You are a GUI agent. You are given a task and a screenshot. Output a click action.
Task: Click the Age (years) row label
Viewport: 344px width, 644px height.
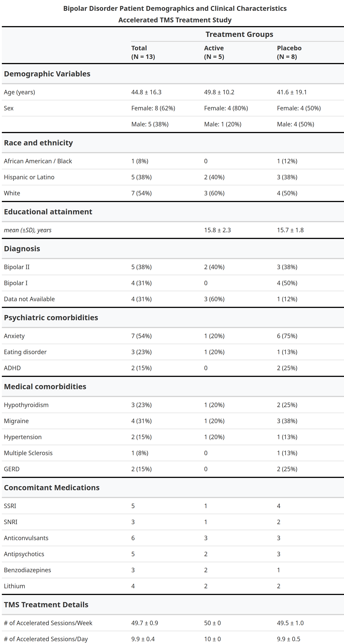[20, 92]
